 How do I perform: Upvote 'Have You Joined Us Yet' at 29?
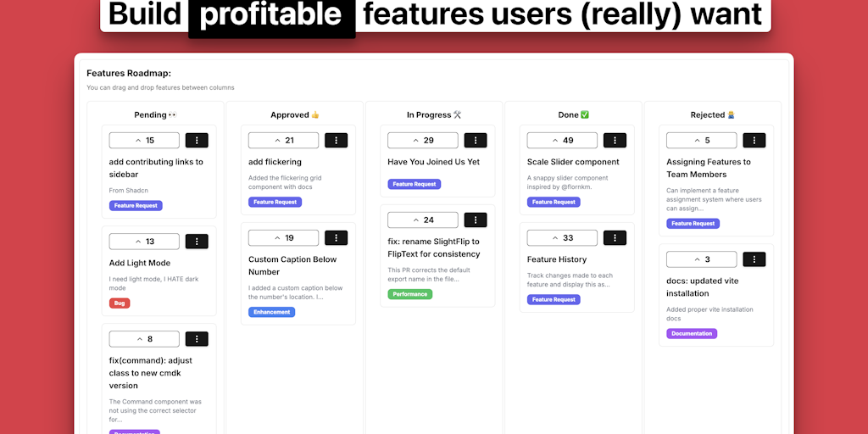tap(422, 141)
